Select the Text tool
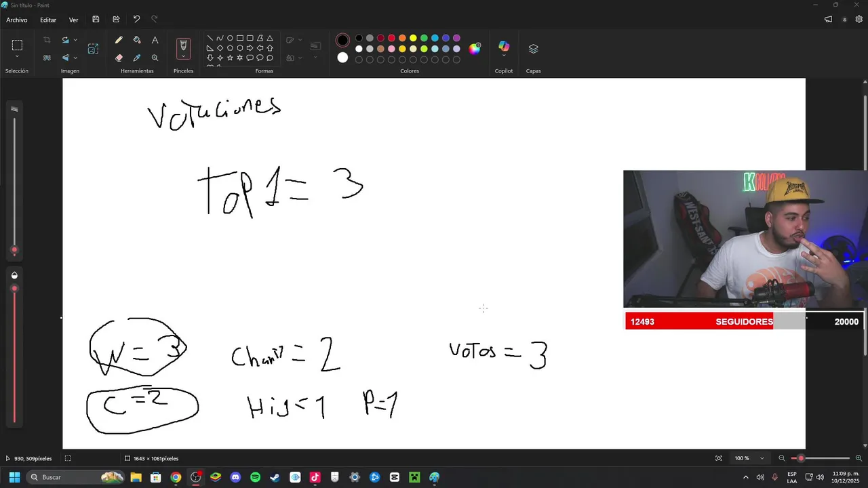This screenshot has height=488, width=868. pos(155,40)
